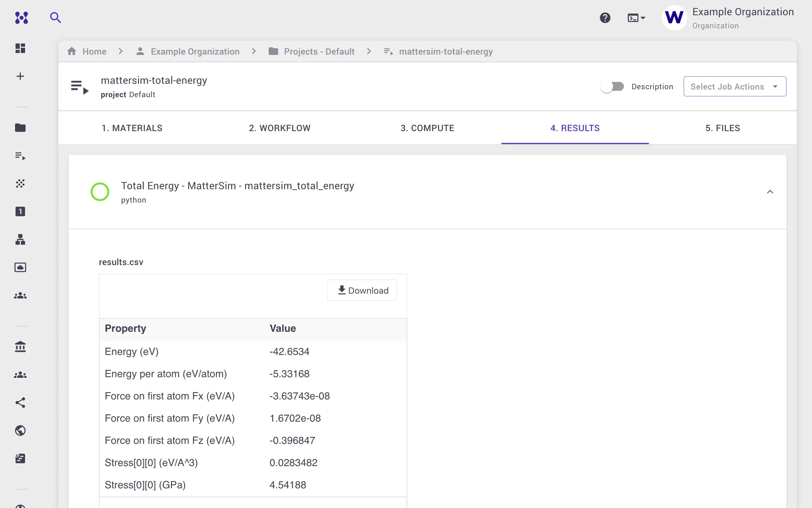
Task: Click the breadcrumb home icon
Action: pyautogui.click(x=71, y=51)
